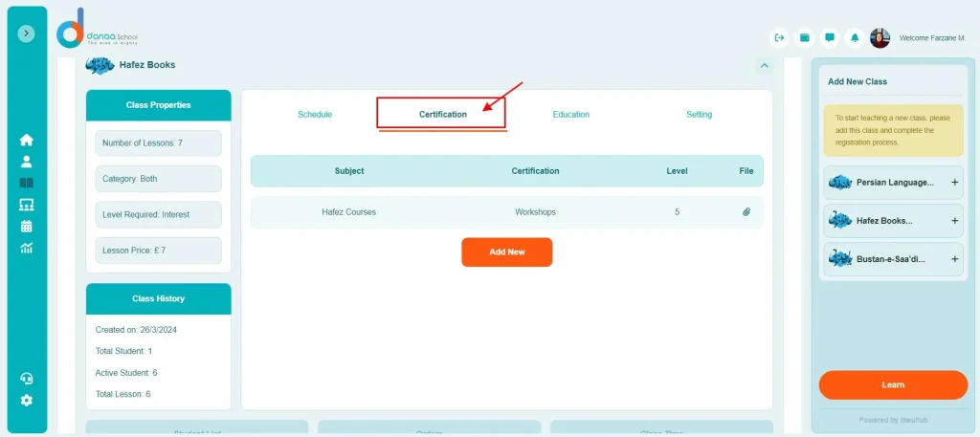
Task: Open the calendar icon in sidebar
Action: tap(26, 226)
